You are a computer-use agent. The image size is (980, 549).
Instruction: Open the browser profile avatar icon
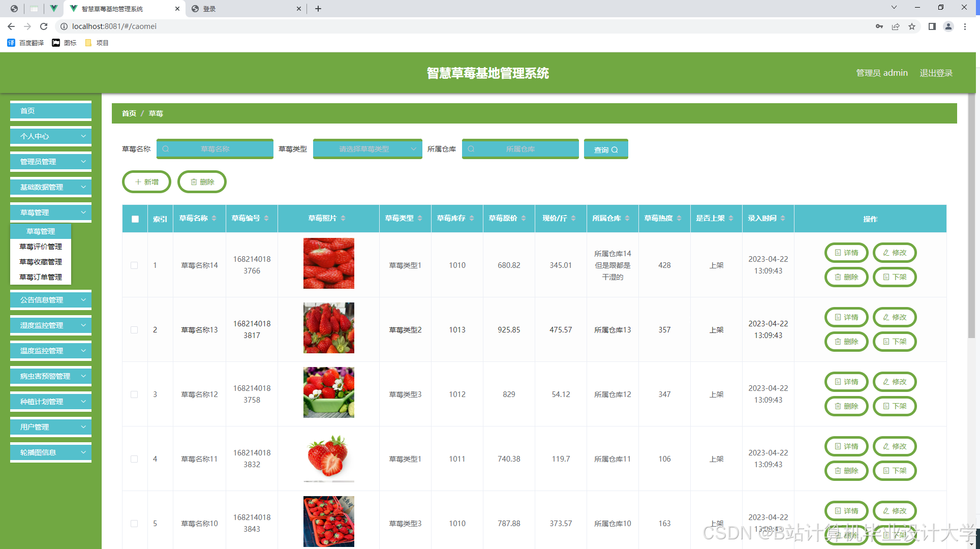[x=948, y=26]
